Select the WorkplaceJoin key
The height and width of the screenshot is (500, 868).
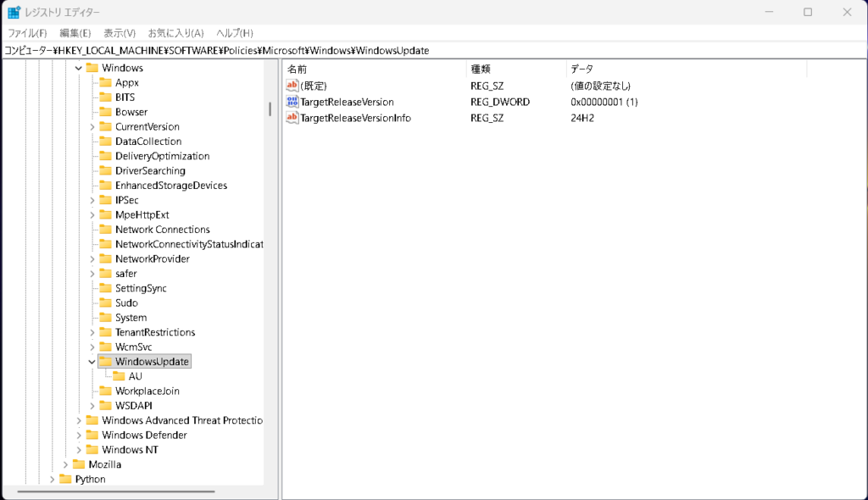pyautogui.click(x=147, y=391)
